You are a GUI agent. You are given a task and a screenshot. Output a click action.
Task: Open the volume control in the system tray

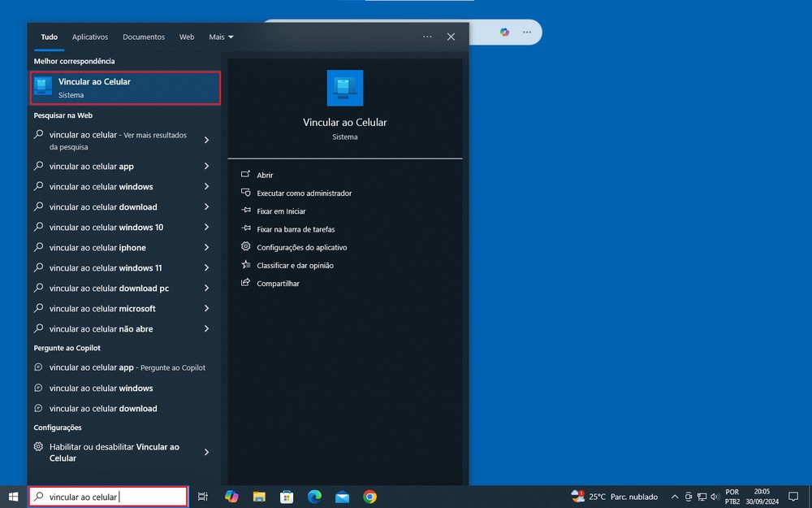coord(715,497)
